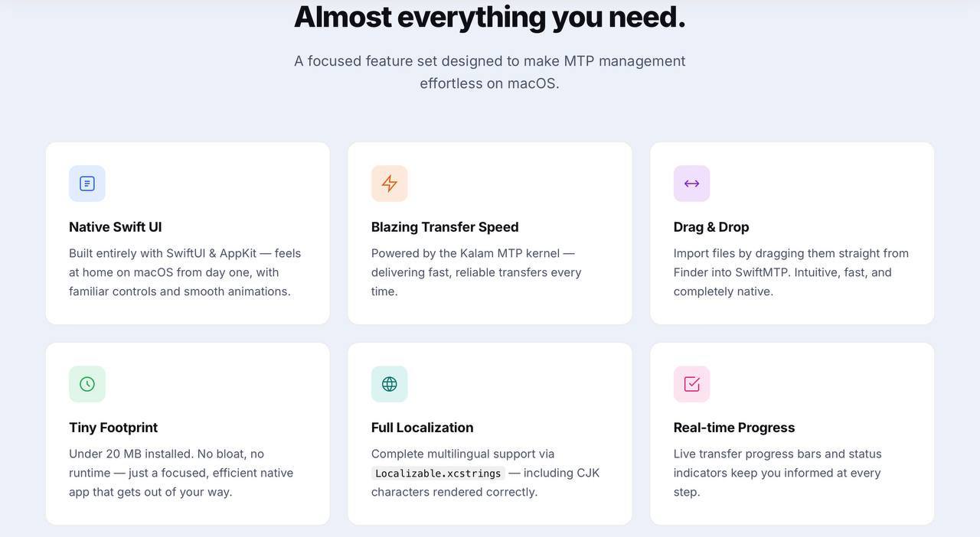Click the "Under 20 MB installed" description

[181, 473]
